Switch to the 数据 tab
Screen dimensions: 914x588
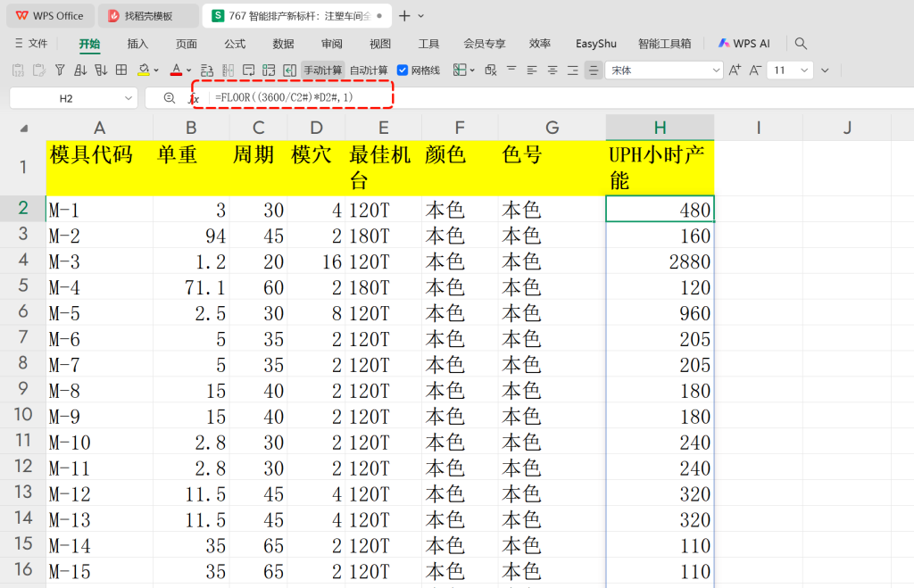click(283, 44)
